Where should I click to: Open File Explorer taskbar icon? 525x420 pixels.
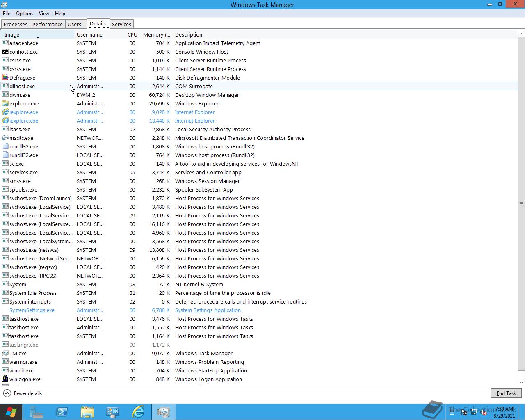87,412
